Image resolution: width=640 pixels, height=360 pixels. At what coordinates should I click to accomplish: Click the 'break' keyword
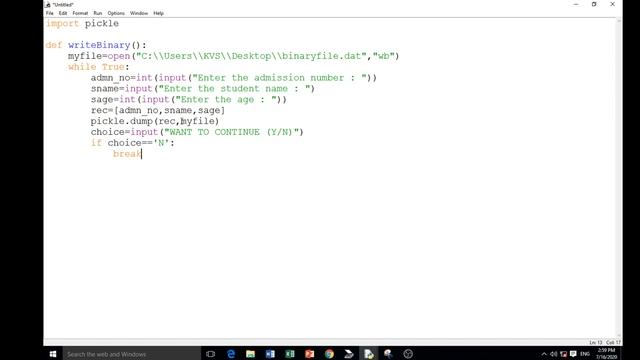coord(127,154)
